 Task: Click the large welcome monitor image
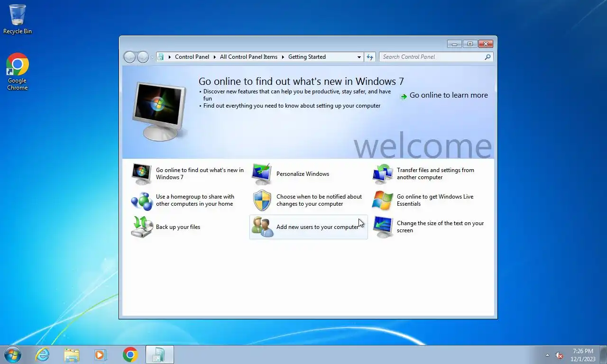point(160,111)
